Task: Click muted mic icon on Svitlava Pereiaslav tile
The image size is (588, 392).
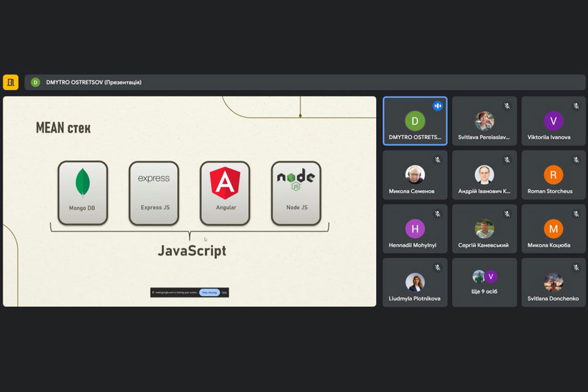Action: coord(507,106)
